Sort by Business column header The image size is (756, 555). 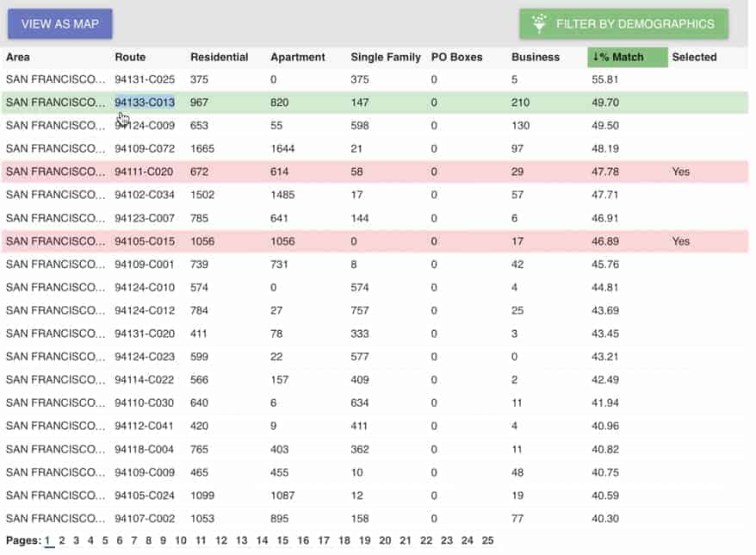coord(536,57)
